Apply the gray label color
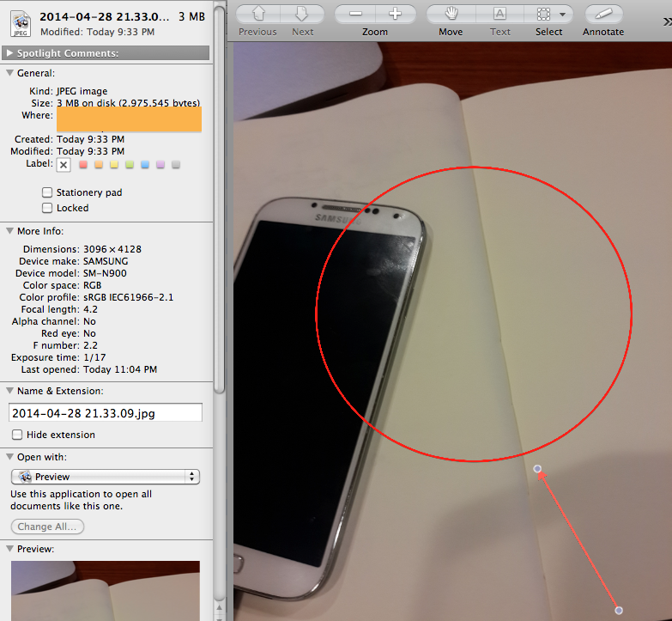672x621 pixels. [176, 165]
